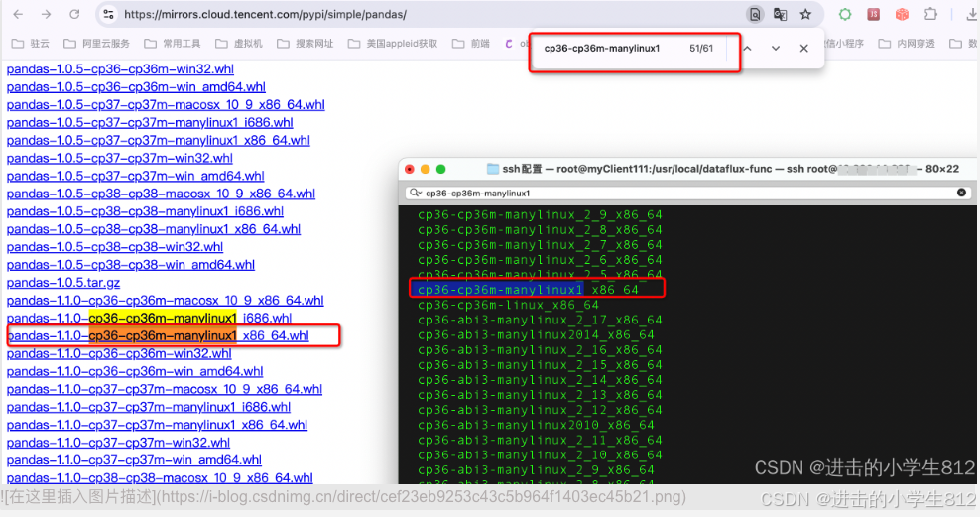Image resolution: width=980 pixels, height=517 pixels.
Task: Close the browser find bar
Action: coord(803,49)
